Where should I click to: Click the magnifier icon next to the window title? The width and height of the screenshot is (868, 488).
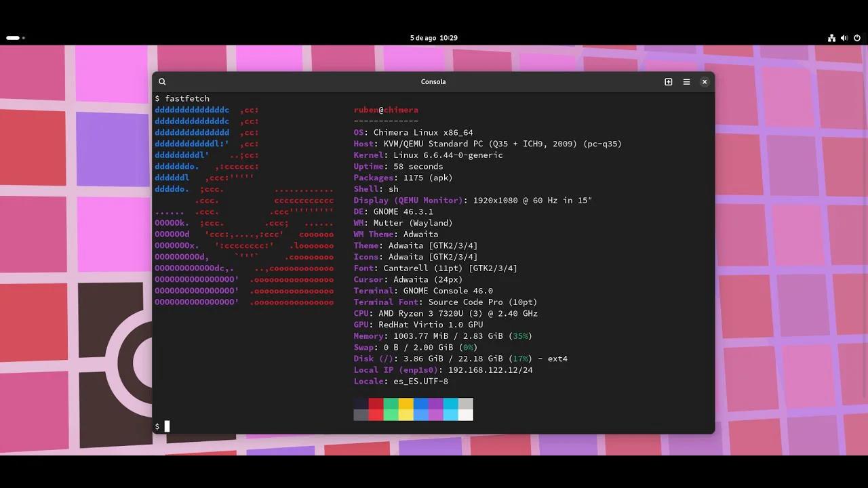pos(162,81)
